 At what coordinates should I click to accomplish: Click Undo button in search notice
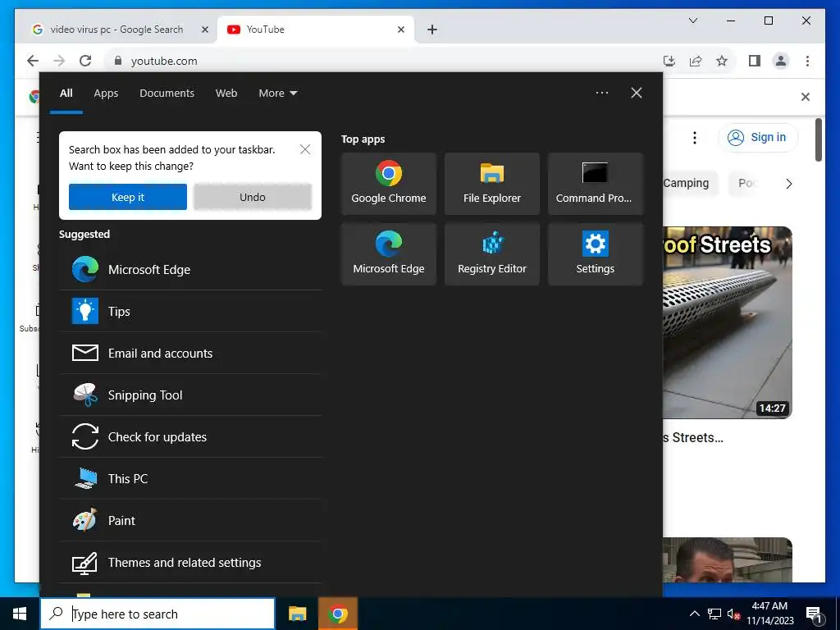pyautogui.click(x=253, y=197)
